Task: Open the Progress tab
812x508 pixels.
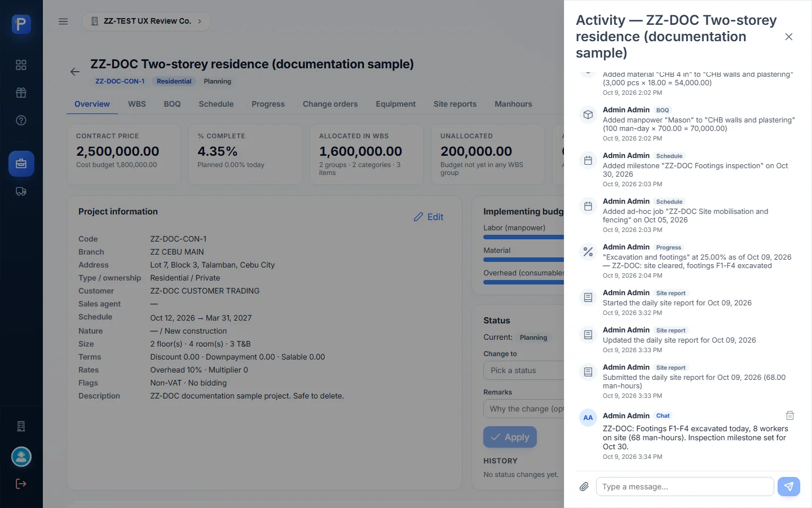Action: [268, 104]
